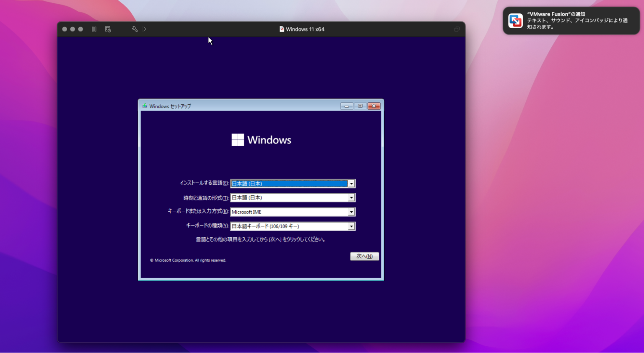Dismiss the VMware Fusion notification banner
Screen dimensions: 644x353
pyautogui.click(x=570, y=20)
